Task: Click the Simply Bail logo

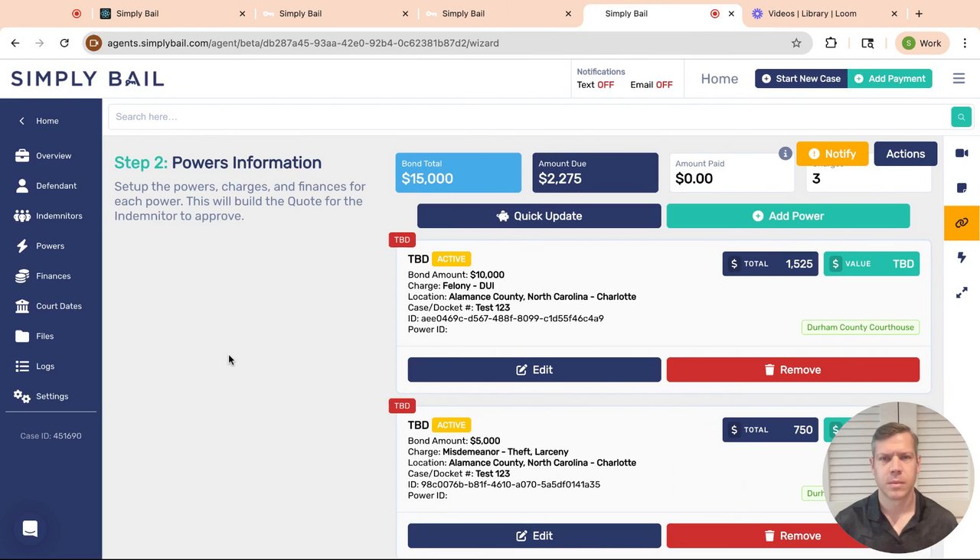Action: tap(87, 78)
